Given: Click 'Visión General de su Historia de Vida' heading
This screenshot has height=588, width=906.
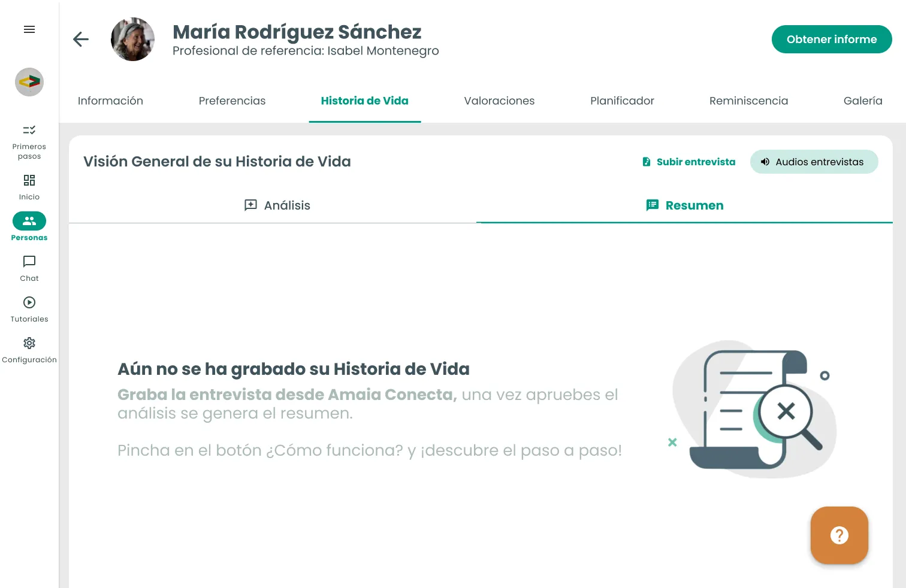Looking at the screenshot, I should click(217, 162).
